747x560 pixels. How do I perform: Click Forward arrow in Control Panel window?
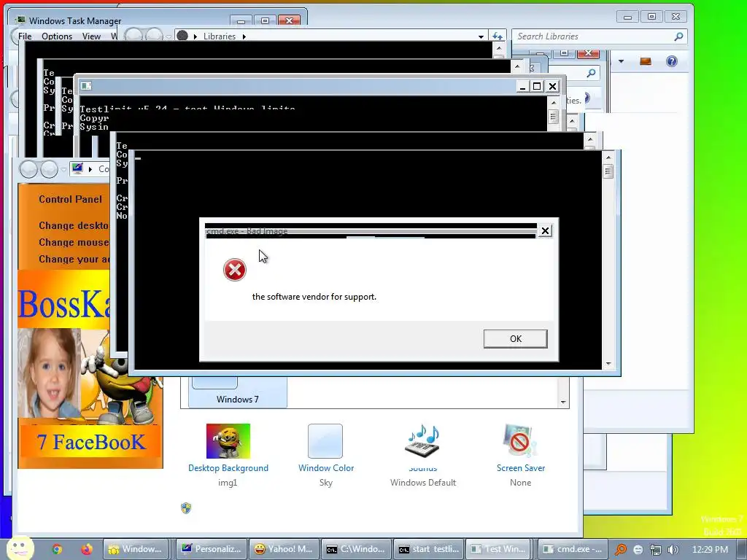click(x=49, y=169)
